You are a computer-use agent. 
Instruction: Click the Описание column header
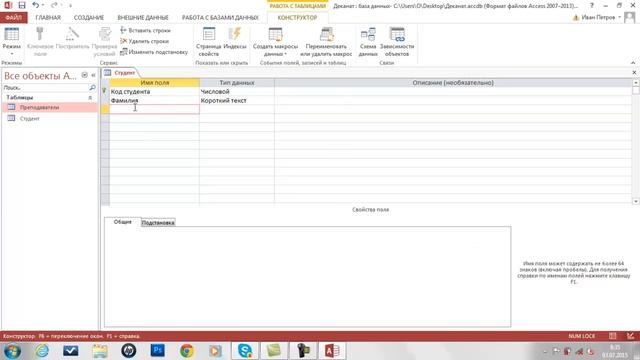[453, 82]
